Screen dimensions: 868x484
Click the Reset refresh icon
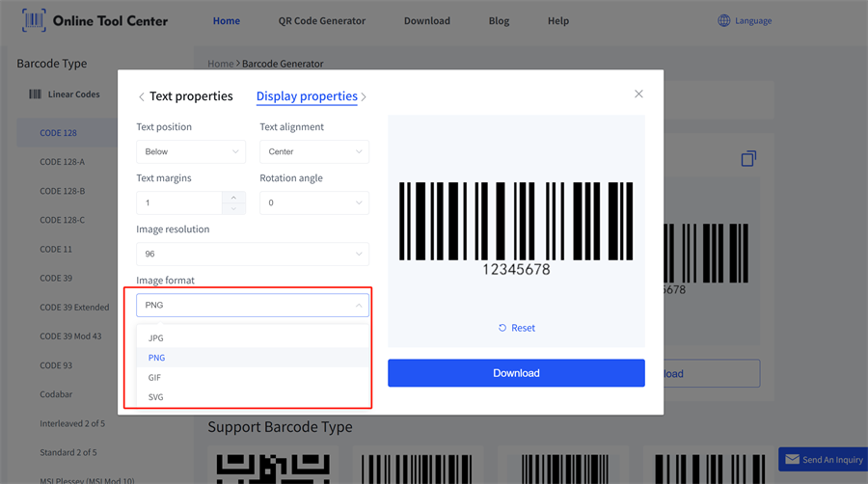[502, 328]
